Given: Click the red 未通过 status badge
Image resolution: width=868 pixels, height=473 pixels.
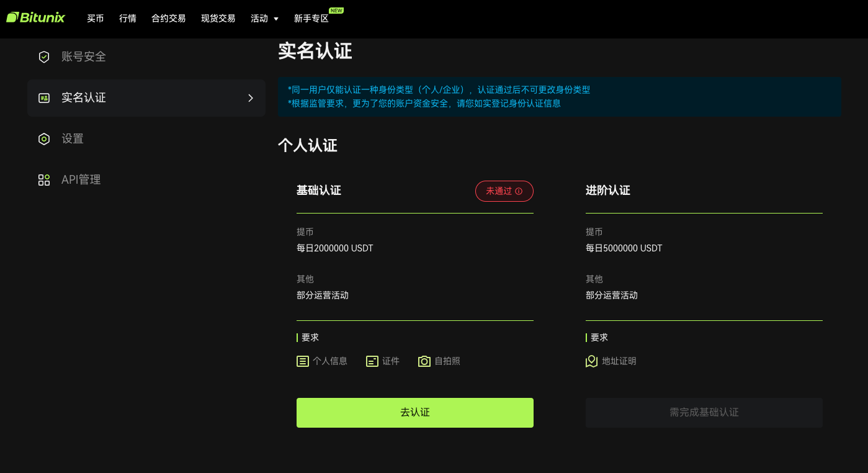Looking at the screenshot, I should (x=504, y=191).
